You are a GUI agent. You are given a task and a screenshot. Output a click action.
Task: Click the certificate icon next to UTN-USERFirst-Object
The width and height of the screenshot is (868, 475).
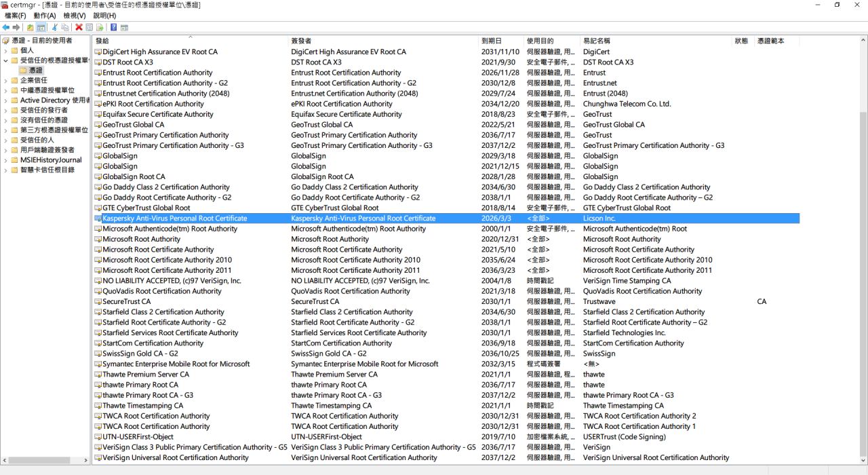coord(98,437)
